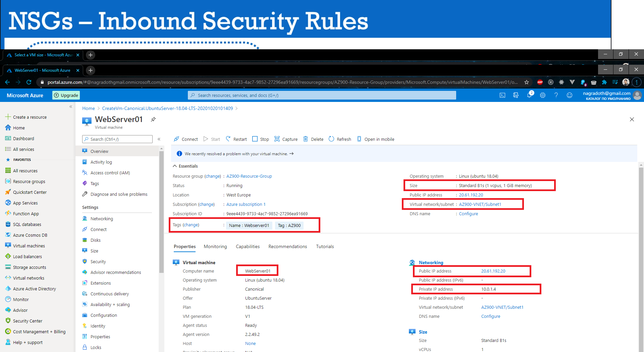
Task: Click Configure DNS name in Essentials
Action: point(468,214)
